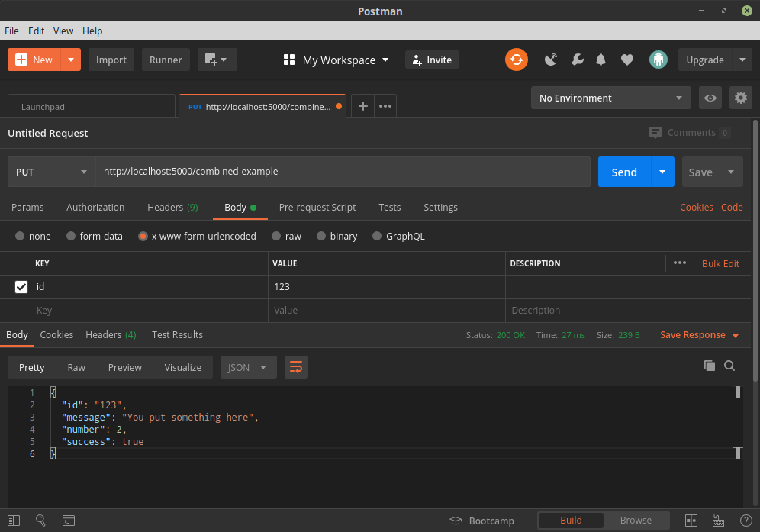Search within the response body
The image size is (760, 532).
tap(729, 366)
